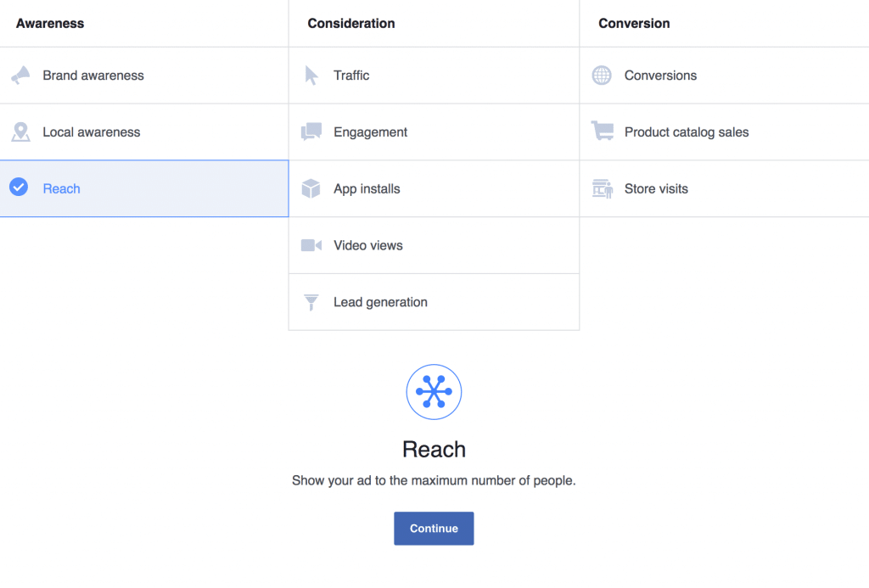Click the Product catalog sales cart icon

click(603, 131)
